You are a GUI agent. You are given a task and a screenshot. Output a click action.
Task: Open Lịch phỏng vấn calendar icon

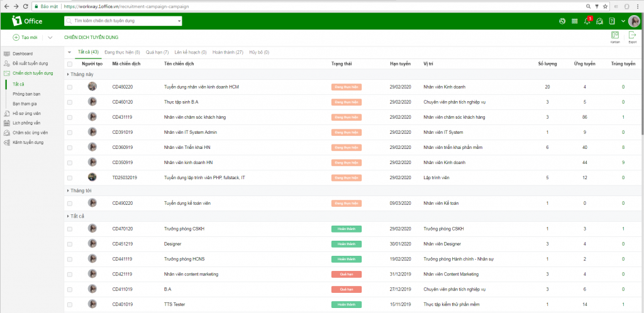point(7,123)
